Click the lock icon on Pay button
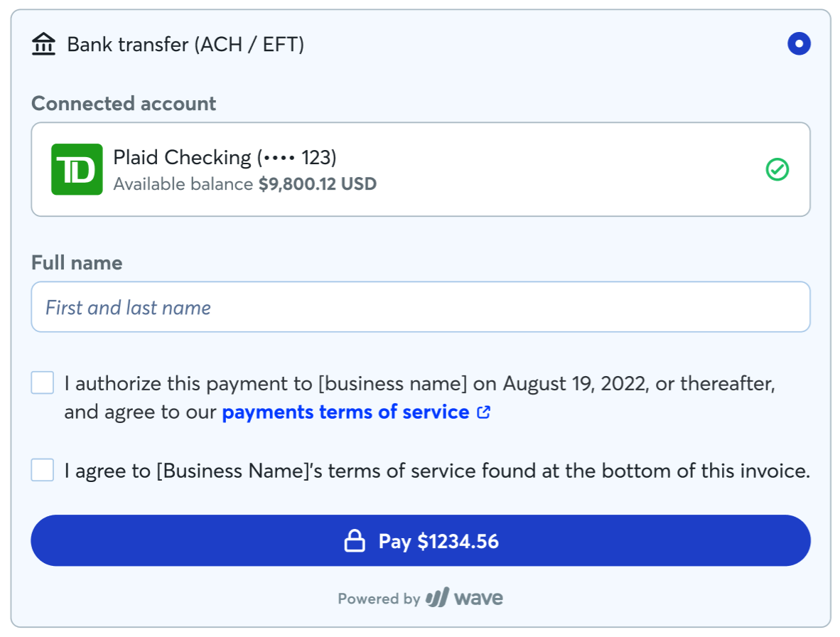This screenshot has height=637, width=840. tap(355, 542)
